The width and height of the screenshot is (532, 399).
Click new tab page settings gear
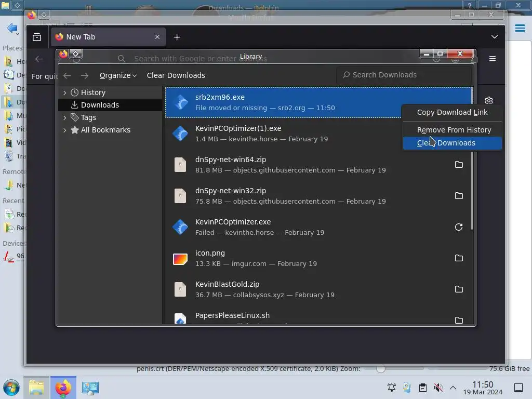coord(488,100)
